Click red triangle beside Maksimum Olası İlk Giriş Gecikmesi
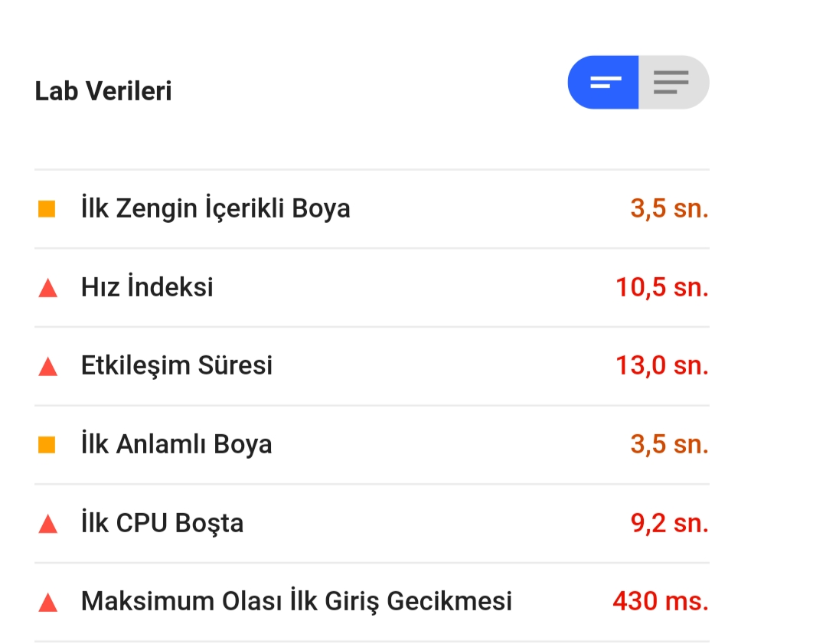 tap(48, 603)
